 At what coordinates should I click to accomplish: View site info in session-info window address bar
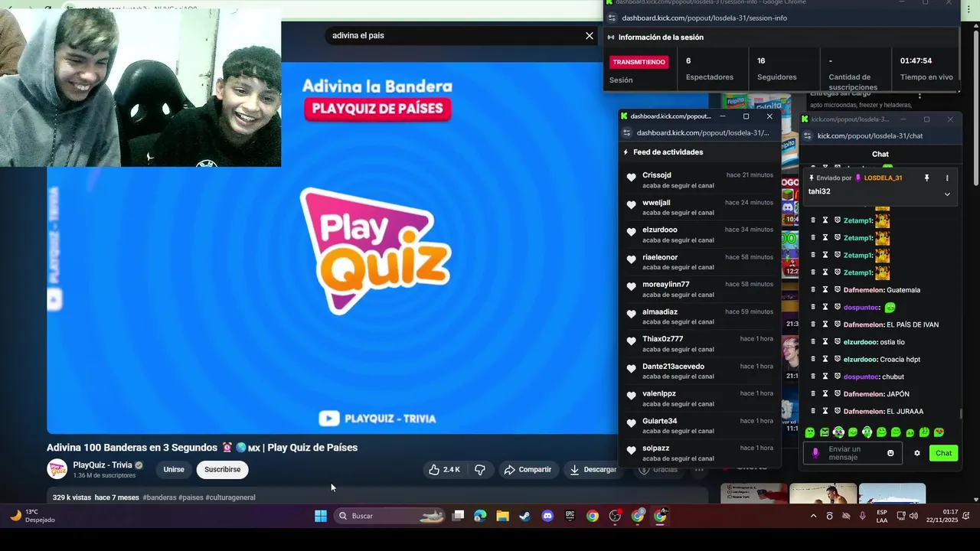612,18
